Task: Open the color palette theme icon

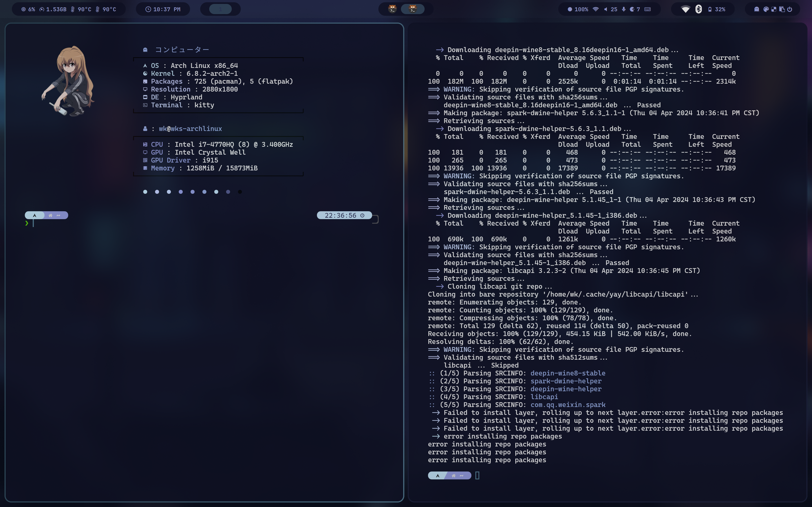Action: pyautogui.click(x=766, y=9)
